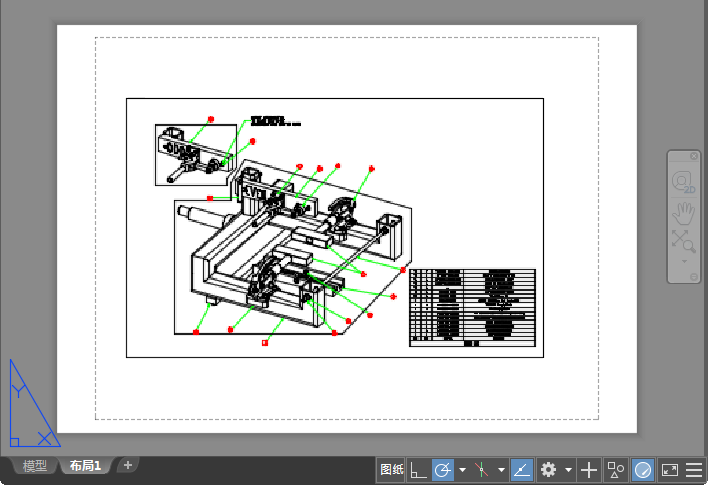Toggle Hardware Acceleration circular icon

click(x=643, y=470)
